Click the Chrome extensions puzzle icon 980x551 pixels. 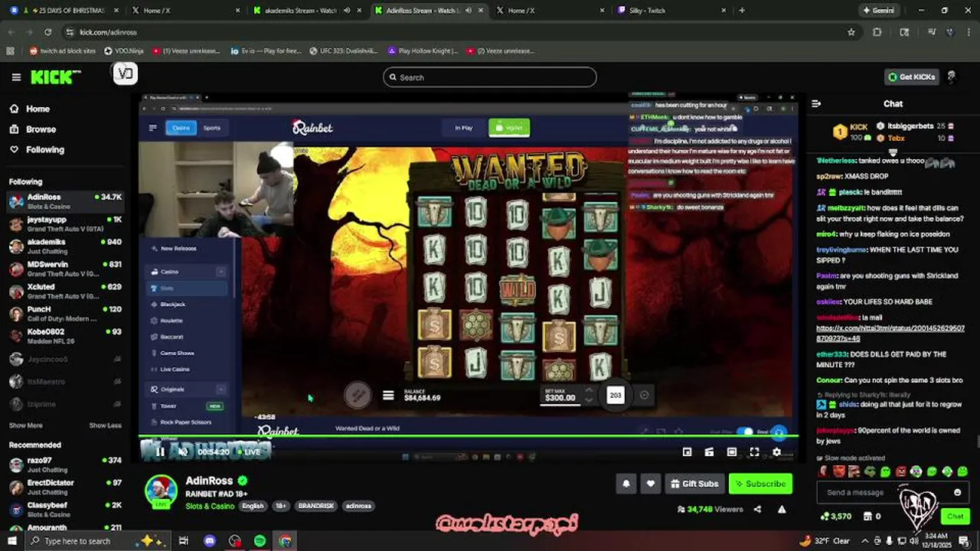(x=877, y=32)
